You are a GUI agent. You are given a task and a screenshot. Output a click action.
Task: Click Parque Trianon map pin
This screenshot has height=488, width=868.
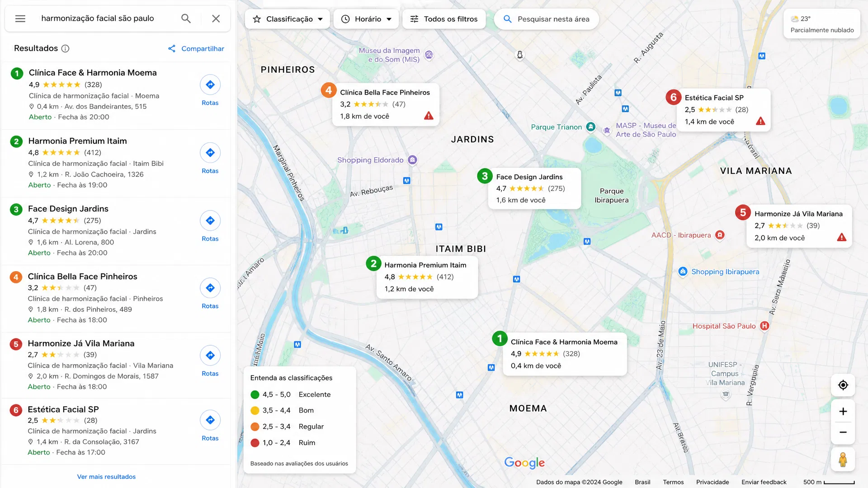tap(591, 127)
